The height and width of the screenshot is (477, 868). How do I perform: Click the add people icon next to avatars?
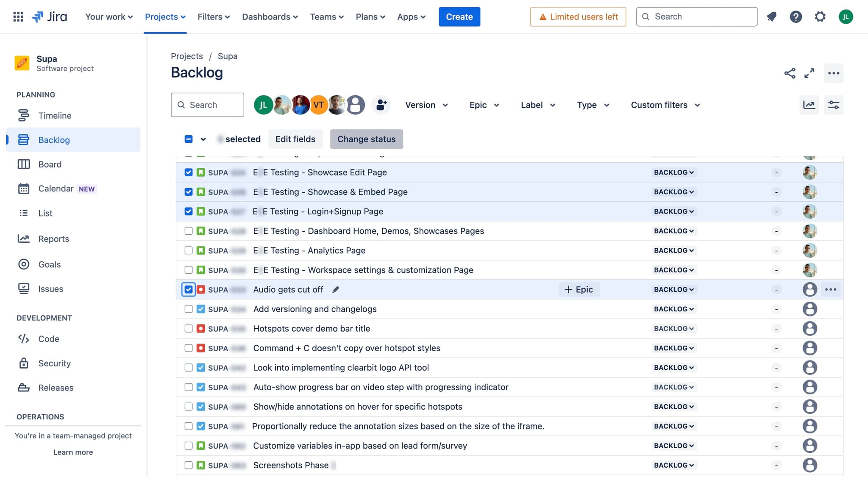(x=381, y=105)
